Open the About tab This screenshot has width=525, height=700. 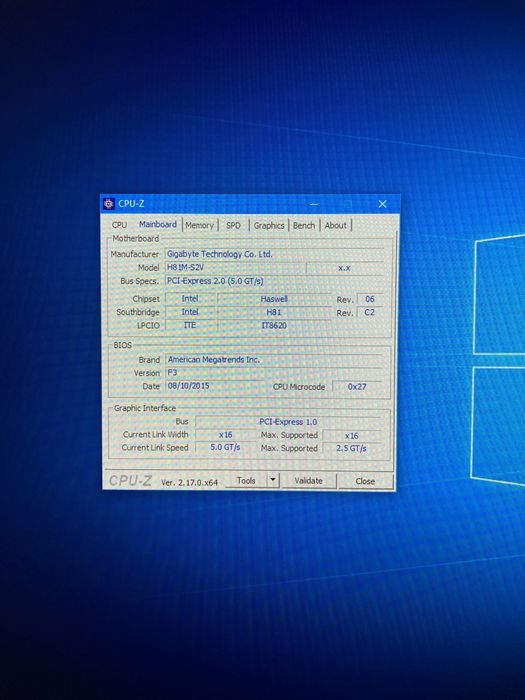pos(335,225)
